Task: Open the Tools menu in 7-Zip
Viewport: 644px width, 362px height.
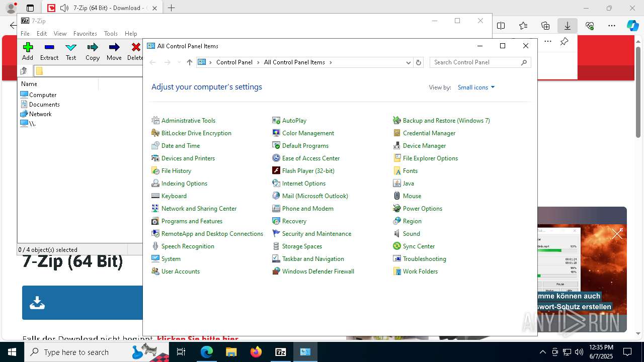Action: pyautogui.click(x=111, y=34)
